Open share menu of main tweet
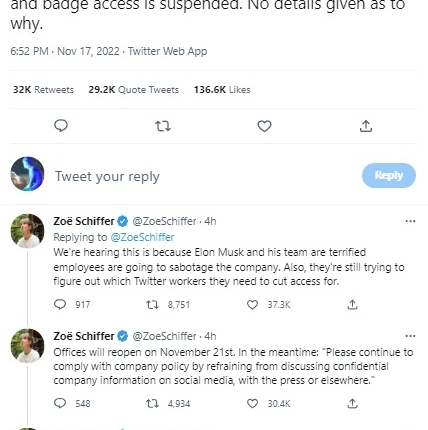This screenshot has height=430, width=428. (366, 126)
